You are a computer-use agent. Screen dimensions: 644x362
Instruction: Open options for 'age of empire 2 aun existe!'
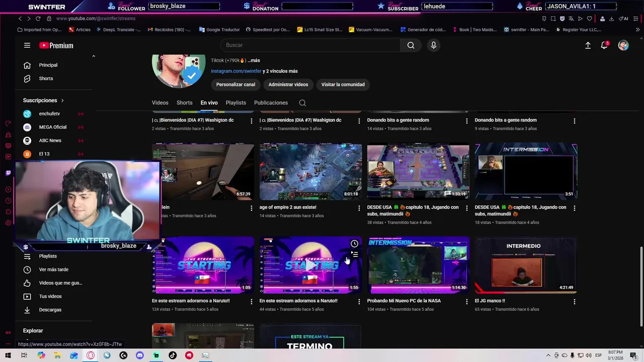pyautogui.click(x=359, y=208)
